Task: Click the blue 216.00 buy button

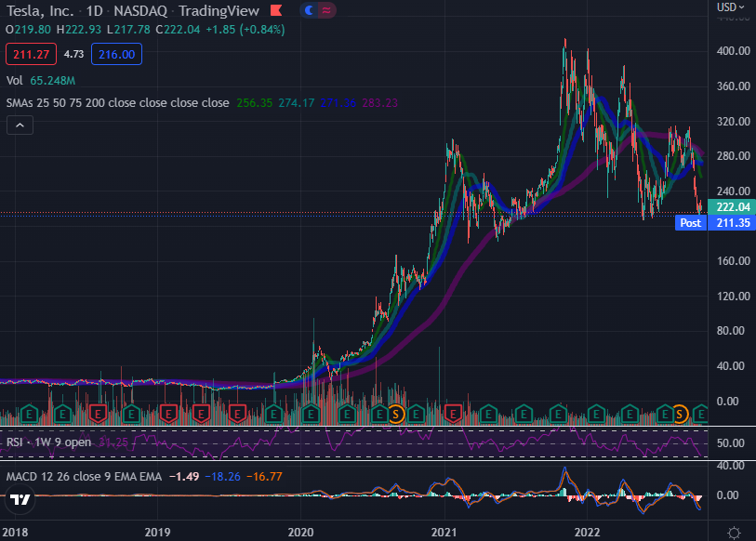Action: pos(116,54)
